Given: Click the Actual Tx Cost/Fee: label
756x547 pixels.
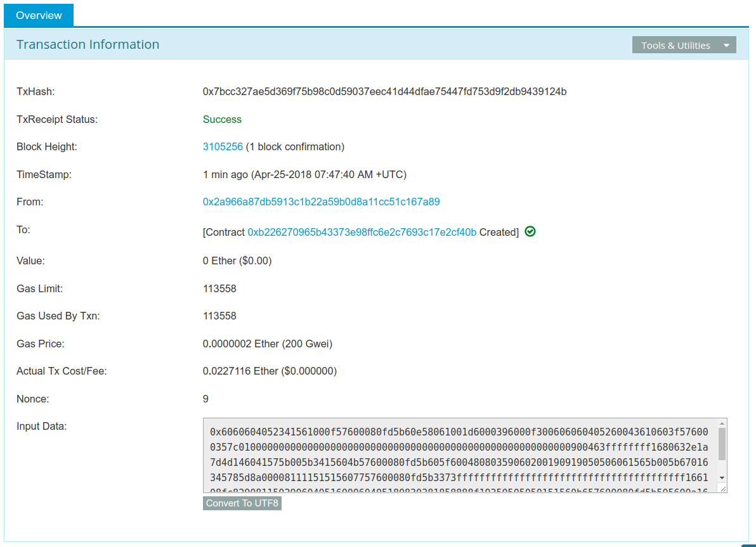Looking at the screenshot, I should tap(62, 371).
